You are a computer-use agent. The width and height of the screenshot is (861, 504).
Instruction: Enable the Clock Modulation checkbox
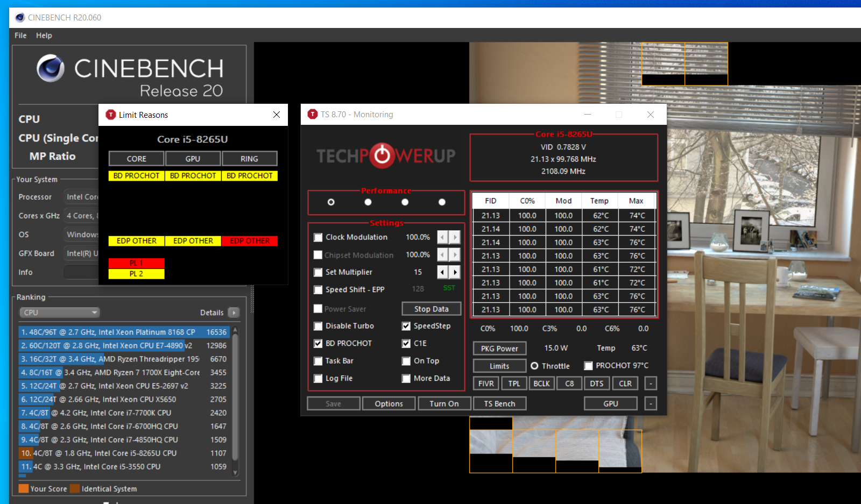(318, 237)
